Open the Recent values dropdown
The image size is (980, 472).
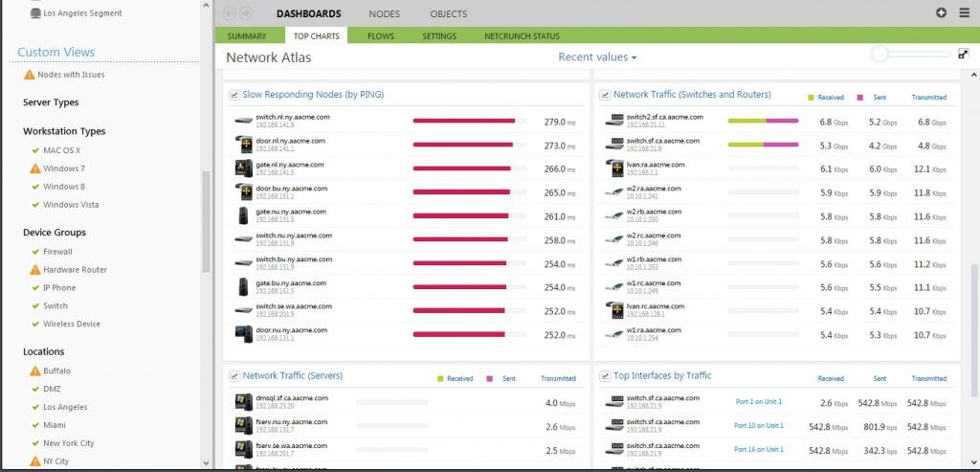[597, 56]
